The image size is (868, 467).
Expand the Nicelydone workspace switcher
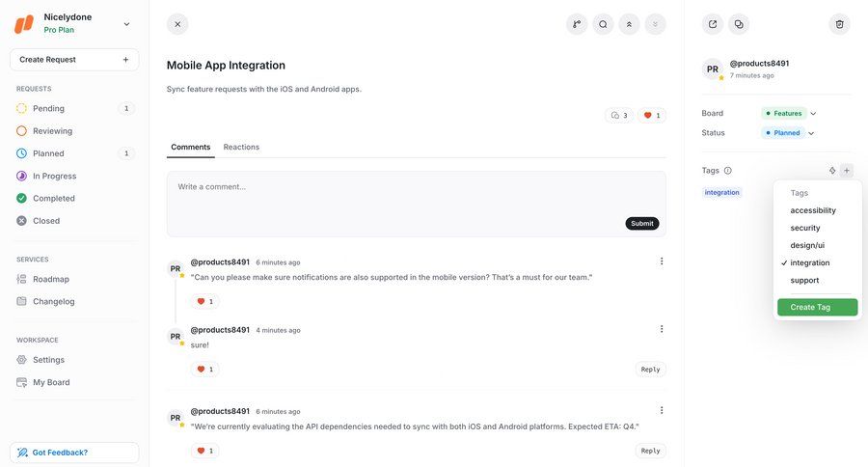(x=126, y=24)
